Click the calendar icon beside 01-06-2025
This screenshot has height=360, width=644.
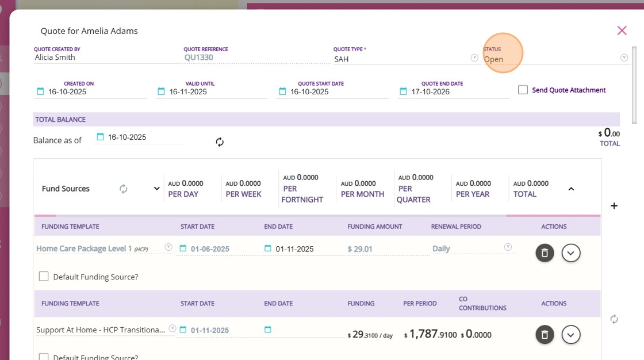[183, 248]
